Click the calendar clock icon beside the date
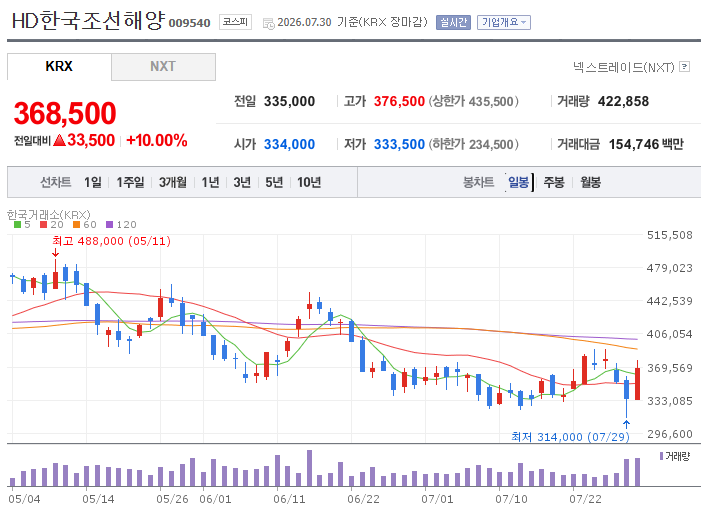 pos(269,23)
